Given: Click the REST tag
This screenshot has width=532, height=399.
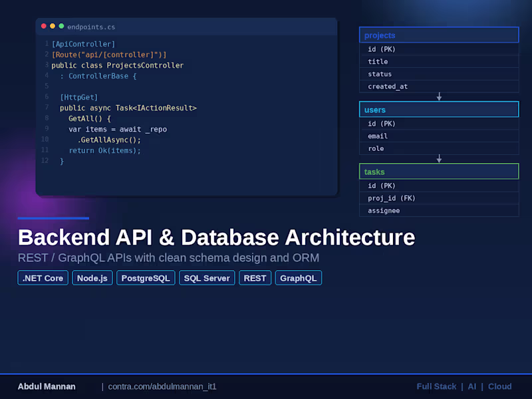Looking at the screenshot, I should (x=255, y=278).
